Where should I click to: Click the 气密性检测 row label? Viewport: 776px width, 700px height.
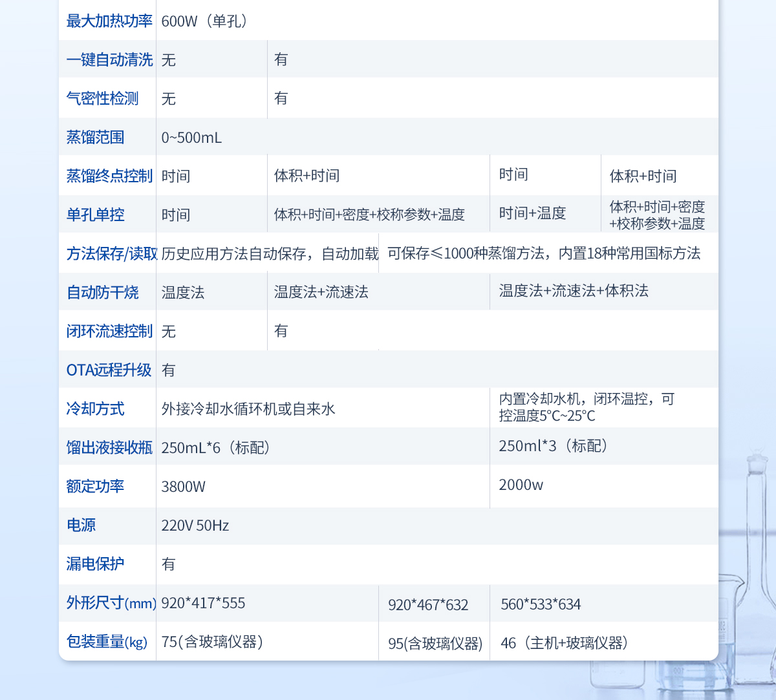pyautogui.click(x=102, y=98)
